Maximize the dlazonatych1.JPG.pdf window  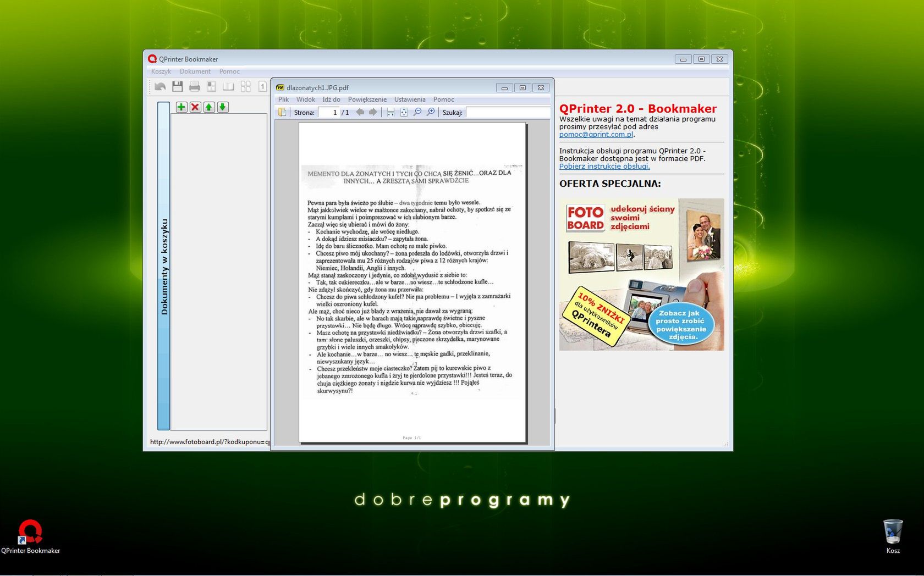point(522,87)
